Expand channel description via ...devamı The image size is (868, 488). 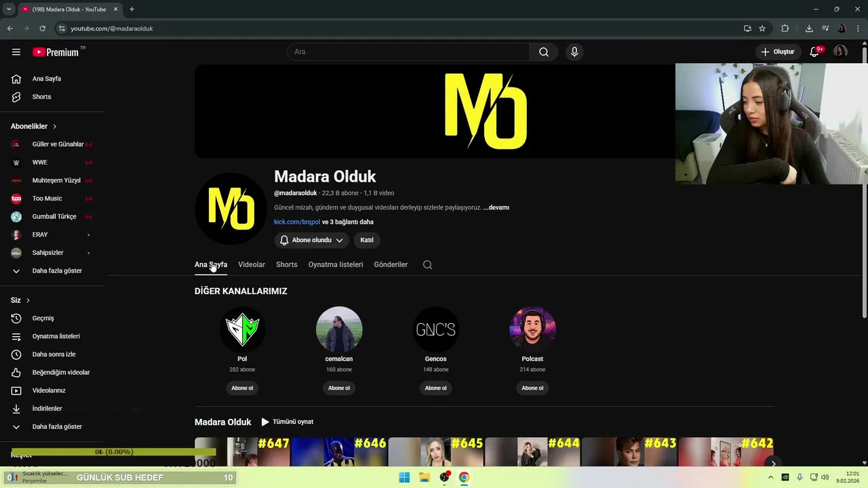tap(496, 207)
